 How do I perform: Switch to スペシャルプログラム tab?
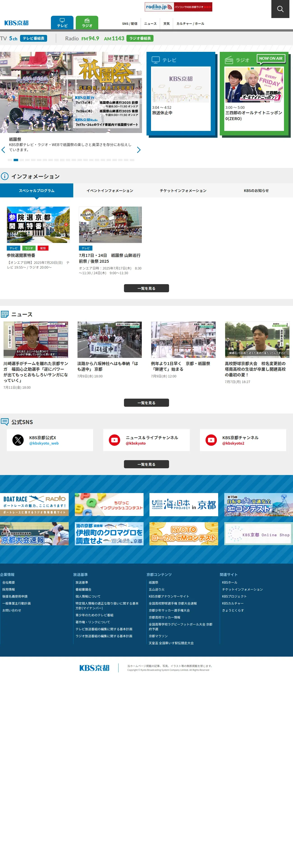point(37,190)
